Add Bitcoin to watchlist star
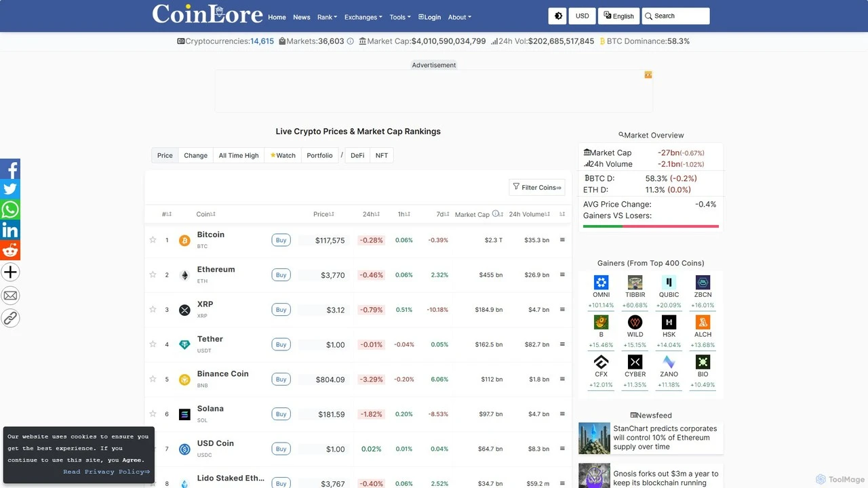Screen dimensions: 868x488 click(153, 240)
